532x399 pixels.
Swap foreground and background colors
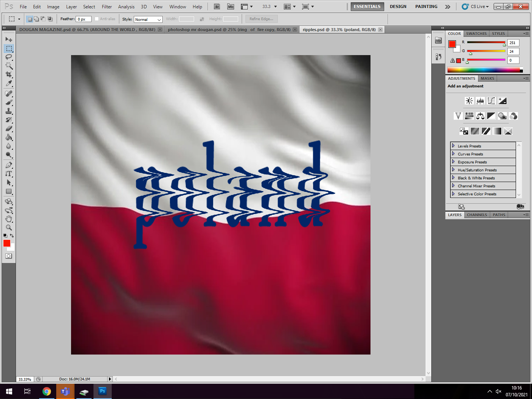[12, 236]
